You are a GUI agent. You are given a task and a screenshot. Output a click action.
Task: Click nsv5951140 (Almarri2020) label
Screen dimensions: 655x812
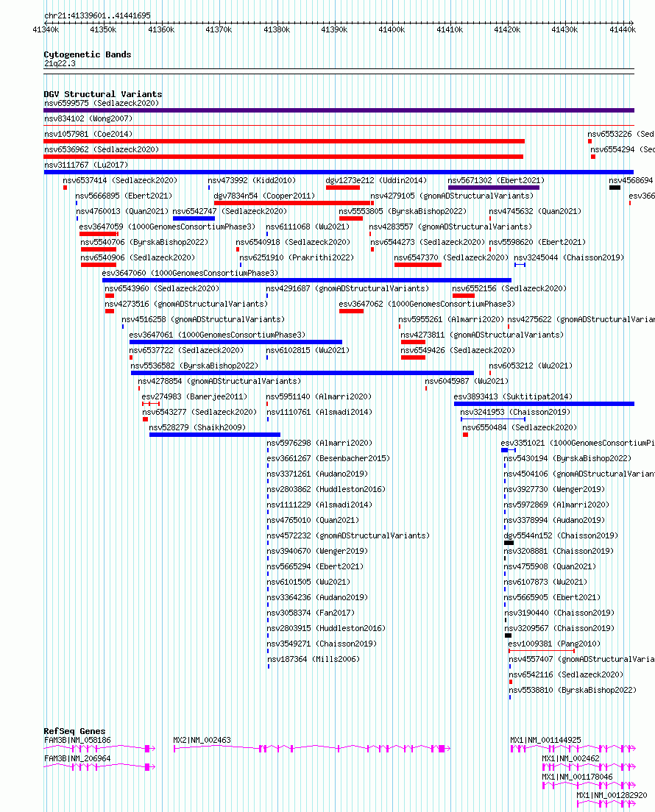click(x=319, y=396)
